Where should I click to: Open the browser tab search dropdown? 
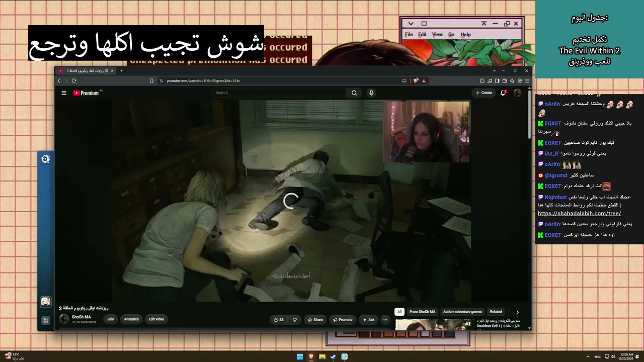point(494,71)
